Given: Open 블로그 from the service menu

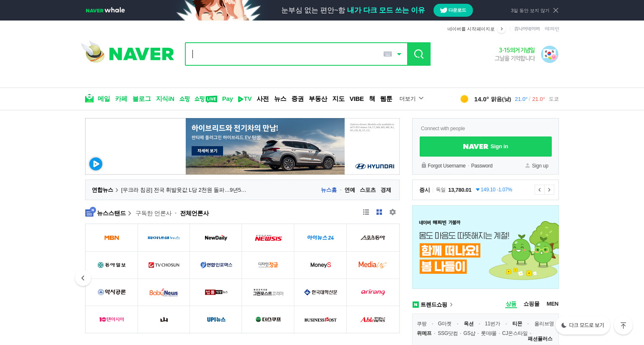Looking at the screenshot, I should [142, 99].
